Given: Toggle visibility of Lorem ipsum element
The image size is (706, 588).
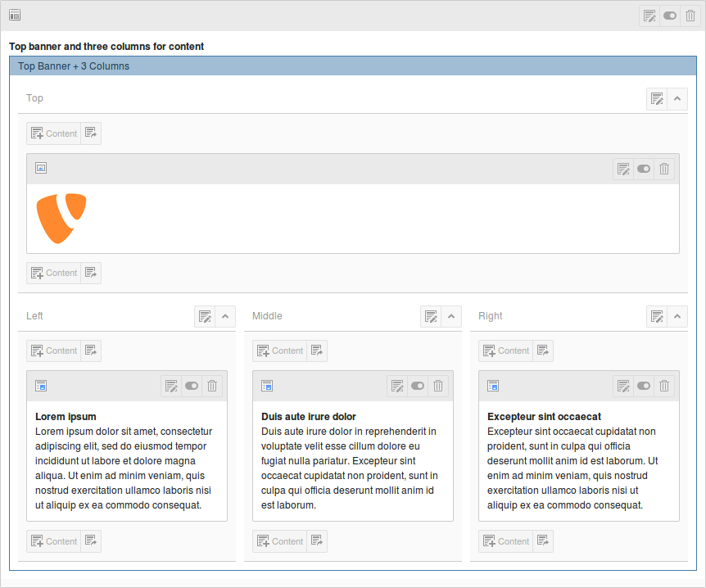Looking at the screenshot, I should coord(192,386).
